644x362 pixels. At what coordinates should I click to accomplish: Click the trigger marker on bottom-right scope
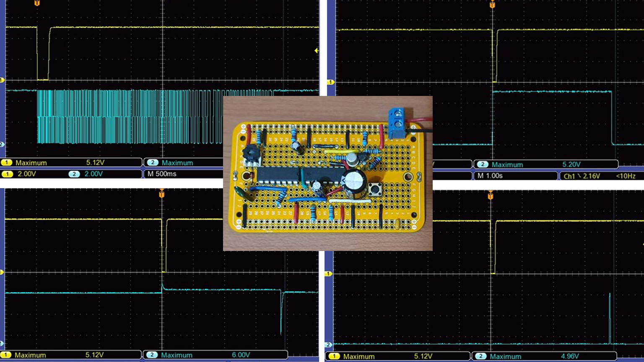click(x=490, y=195)
